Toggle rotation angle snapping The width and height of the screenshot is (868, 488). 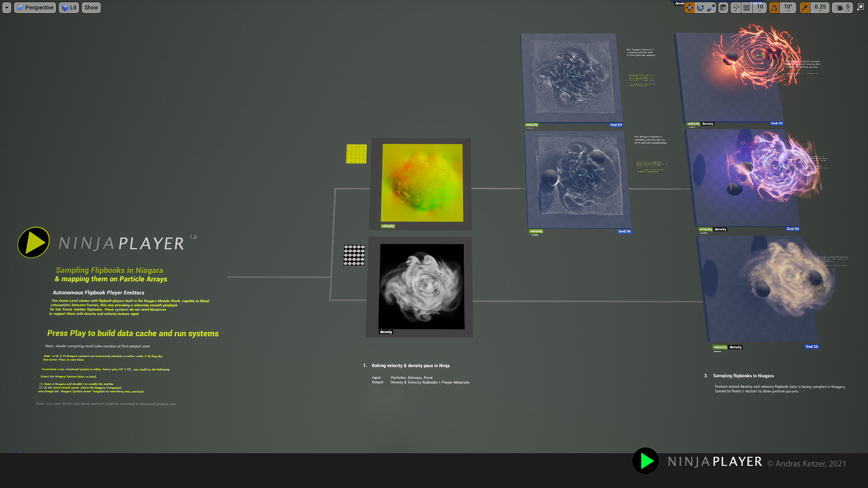(x=774, y=8)
